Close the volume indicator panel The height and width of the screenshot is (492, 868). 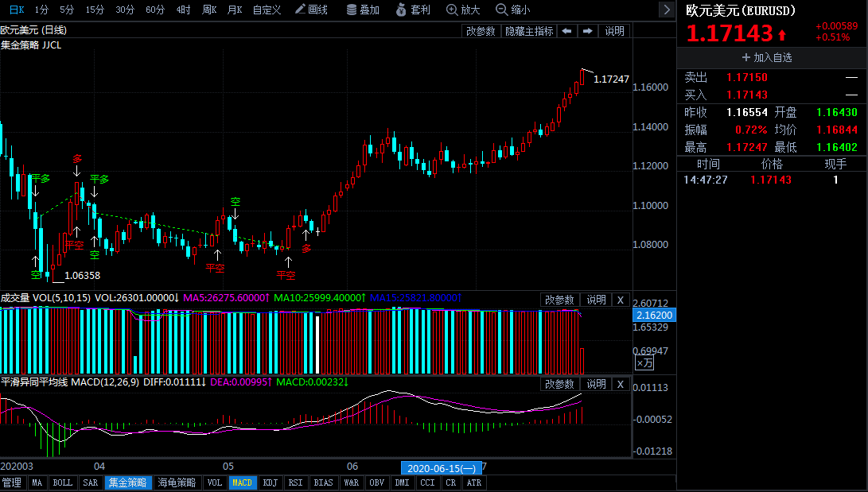[621, 300]
